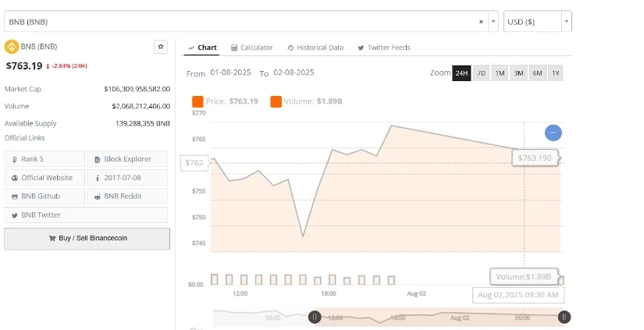
Task: Switch to the Twitter Feeds tab
Action: [383, 48]
